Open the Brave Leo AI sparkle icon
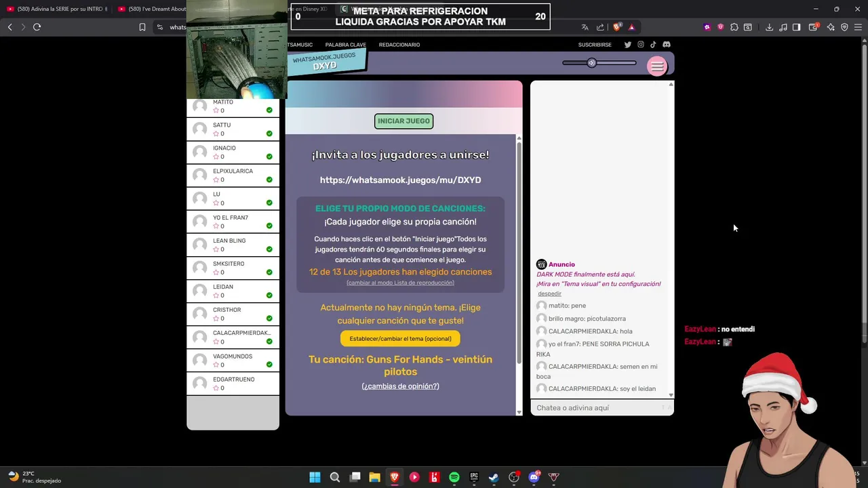Screen dimensions: 868x488 pos(831,27)
